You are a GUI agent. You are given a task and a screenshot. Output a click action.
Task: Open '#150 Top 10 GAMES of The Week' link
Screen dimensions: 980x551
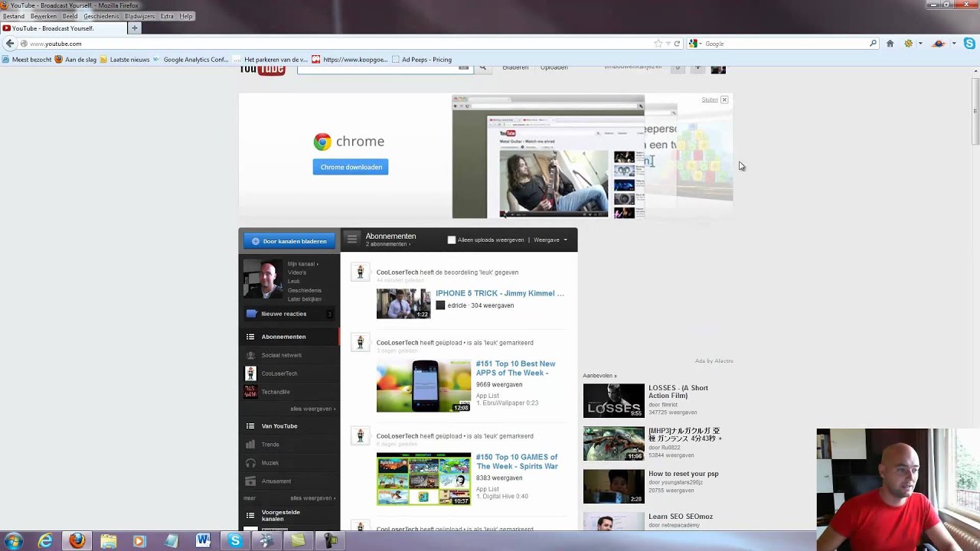(517, 461)
